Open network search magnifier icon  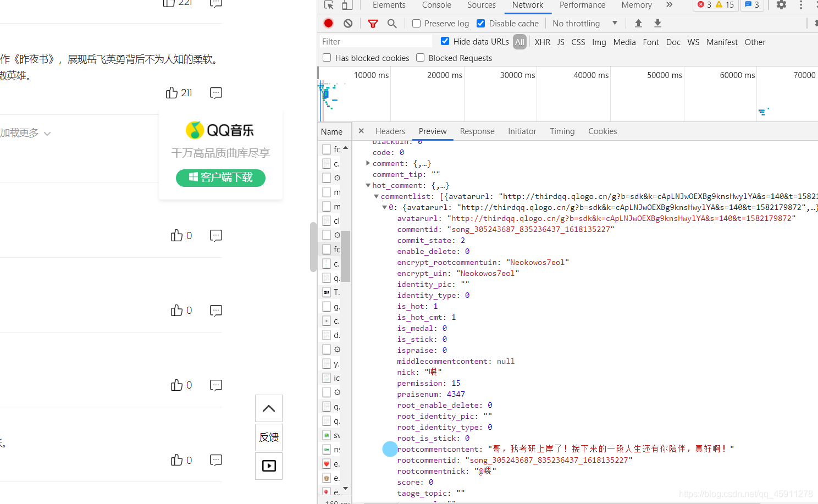click(x=392, y=24)
